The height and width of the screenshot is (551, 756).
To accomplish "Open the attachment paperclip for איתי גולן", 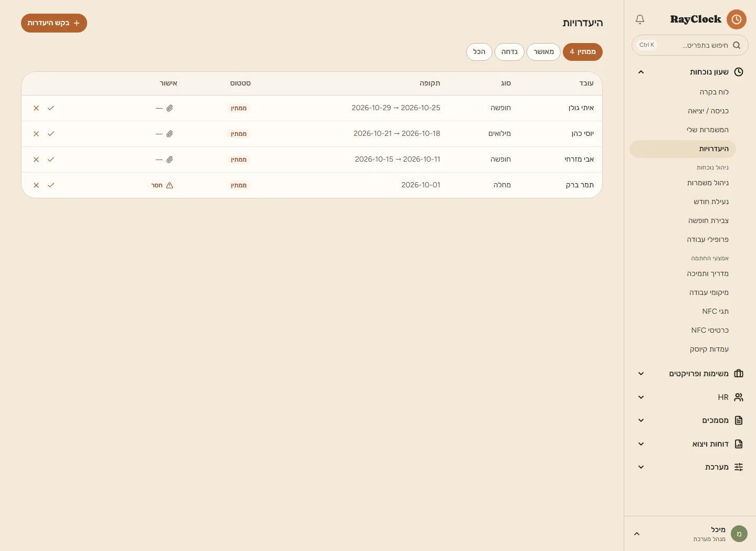I will click(x=170, y=108).
